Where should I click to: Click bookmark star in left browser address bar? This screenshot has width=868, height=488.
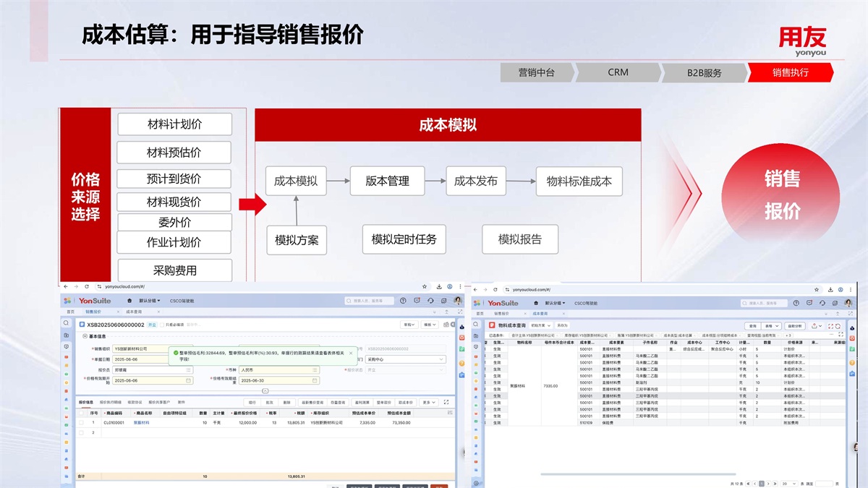click(x=425, y=287)
